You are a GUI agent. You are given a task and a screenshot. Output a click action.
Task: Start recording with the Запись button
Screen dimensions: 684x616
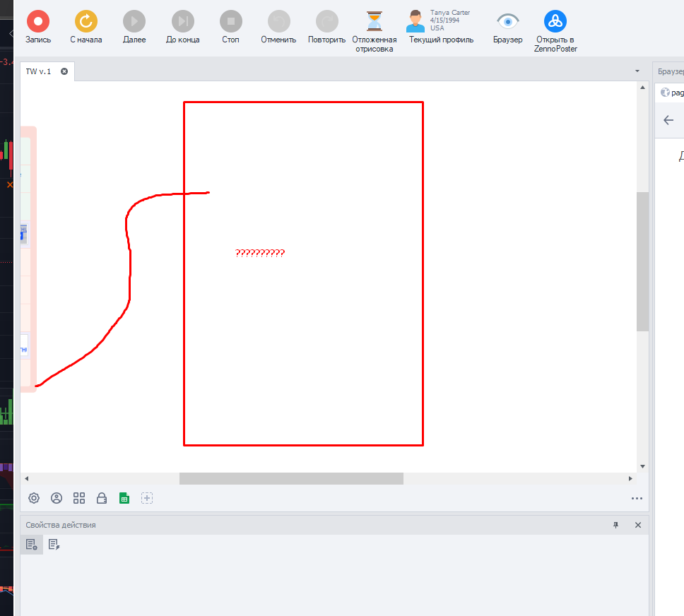(38, 27)
